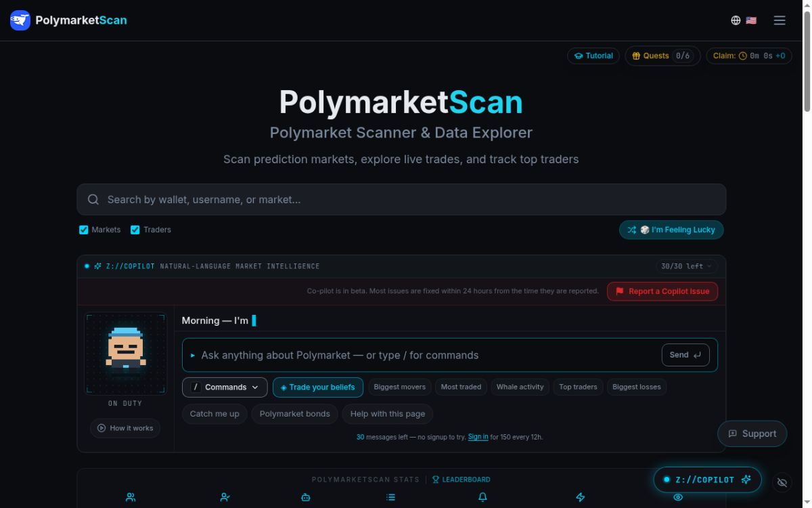
Task: Click Report a Copilot Issue
Action: pyautogui.click(x=662, y=291)
